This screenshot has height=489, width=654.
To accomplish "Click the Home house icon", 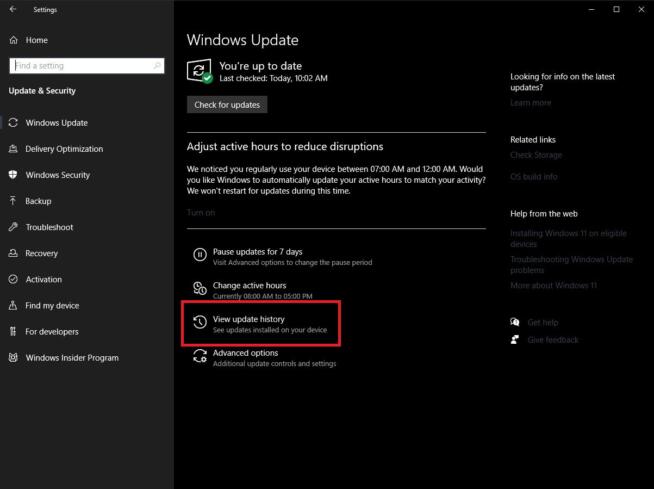I will point(13,40).
